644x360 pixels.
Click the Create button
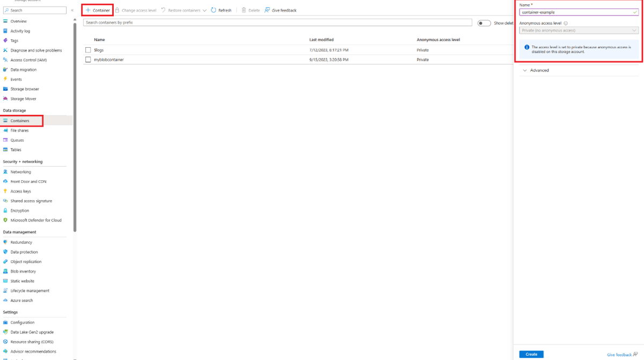pos(531,354)
